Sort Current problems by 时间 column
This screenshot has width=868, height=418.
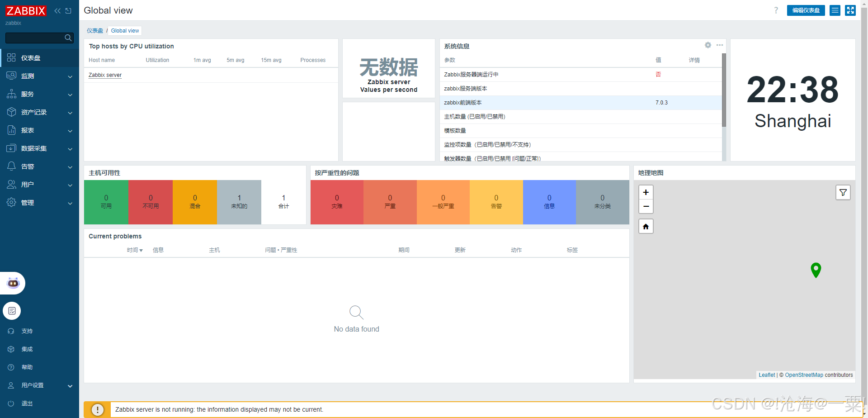pos(134,250)
